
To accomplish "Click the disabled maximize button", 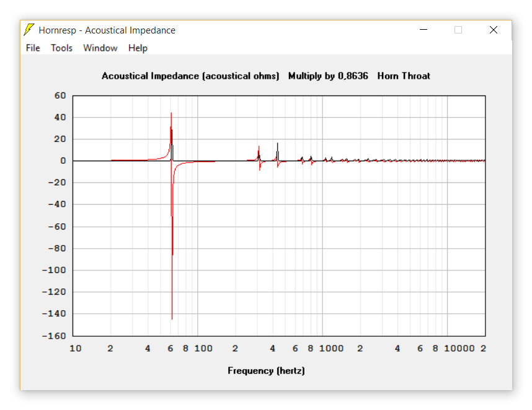I will coord(458,30).
